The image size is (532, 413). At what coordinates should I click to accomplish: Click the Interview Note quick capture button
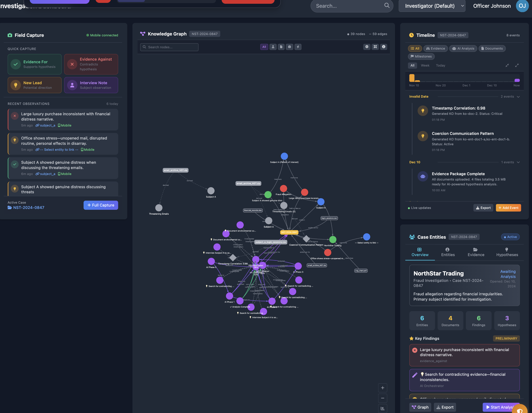pyautogui.click(x=91, y=85)
